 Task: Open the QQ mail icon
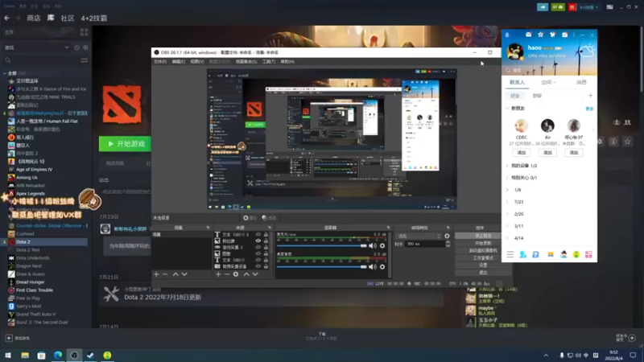coord(529,35)
